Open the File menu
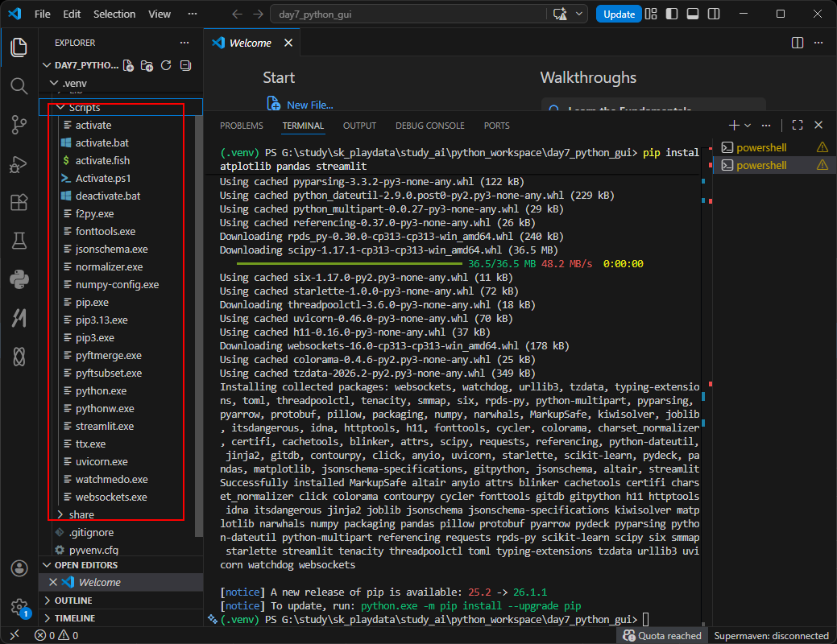The width and height of the screenshot is (837, 644). click(42, 14)
